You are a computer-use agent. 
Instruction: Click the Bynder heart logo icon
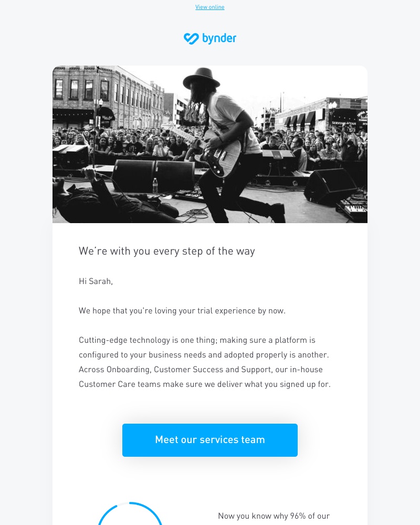tap(191, 39)
